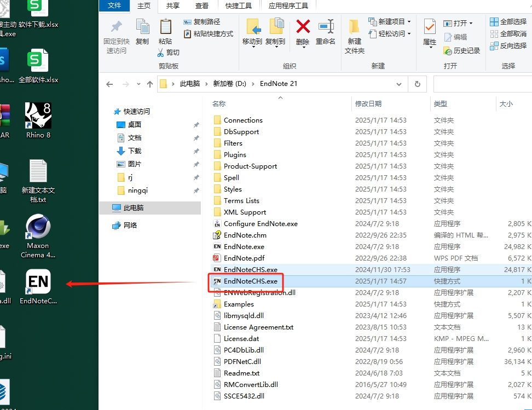Image resolution: width=532 pixels, height=410 pixels.
Task: Select Desktop in the navigation pane
Action: coord(129,125)
